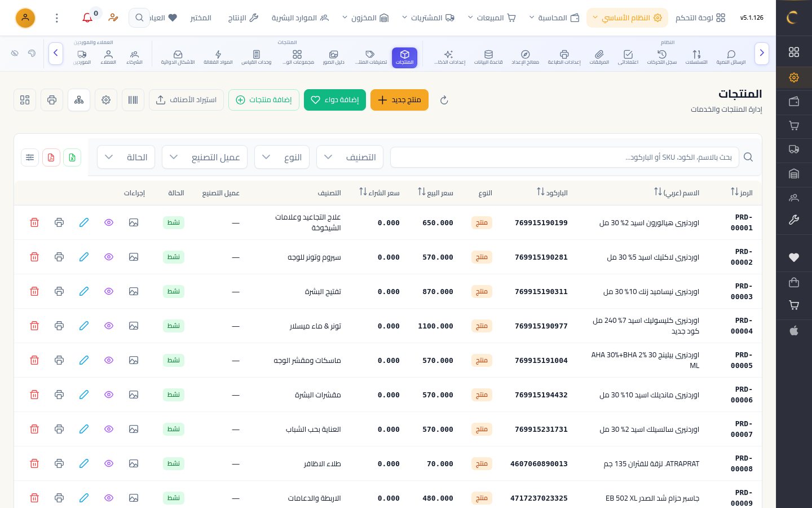
Task: Click إضافة منتجات button
Action: pos(264,100)
